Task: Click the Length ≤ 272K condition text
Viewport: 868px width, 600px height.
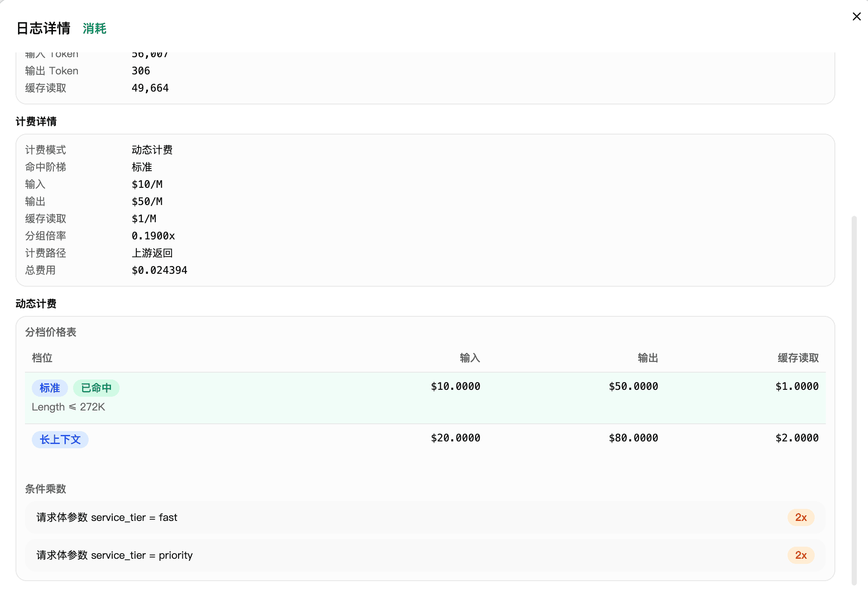Action: (68, 407)
